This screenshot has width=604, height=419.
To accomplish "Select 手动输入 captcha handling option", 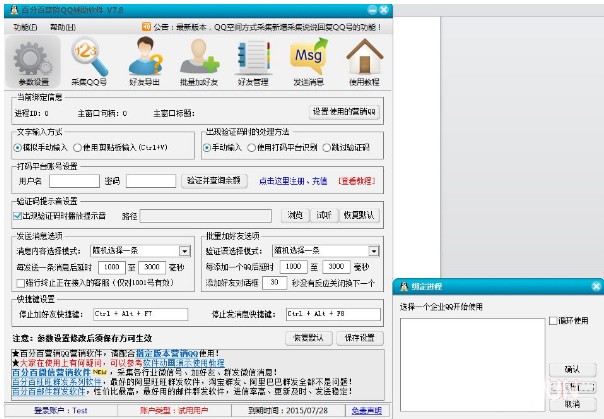I will [x=222, y=147].
